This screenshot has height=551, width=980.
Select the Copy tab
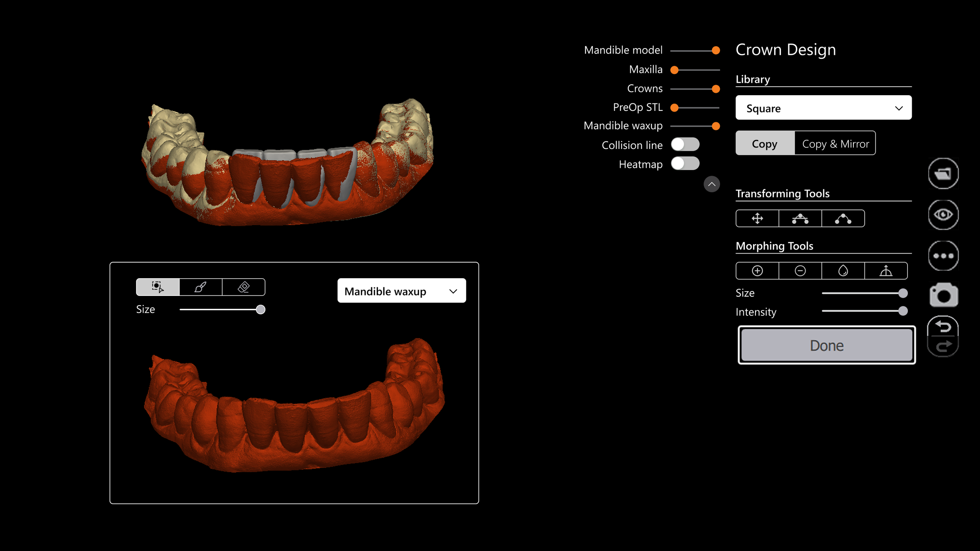click(764, 143)
